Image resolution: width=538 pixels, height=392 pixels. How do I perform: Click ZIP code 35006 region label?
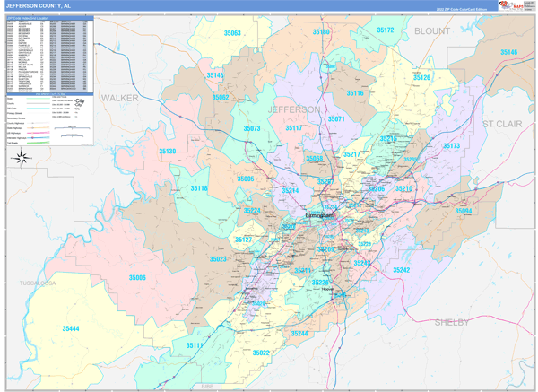(136, 277)
